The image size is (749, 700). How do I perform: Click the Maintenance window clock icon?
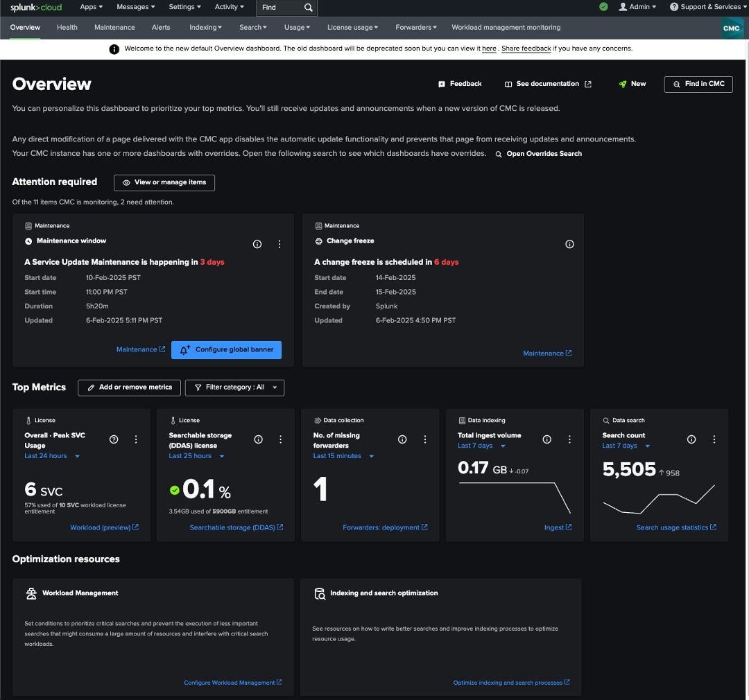coord(28,241)
